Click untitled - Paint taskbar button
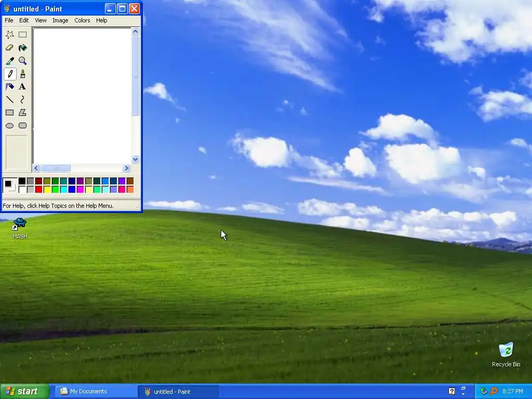The width and height of the screenshot is (532, 399). (x=179, y=391)
